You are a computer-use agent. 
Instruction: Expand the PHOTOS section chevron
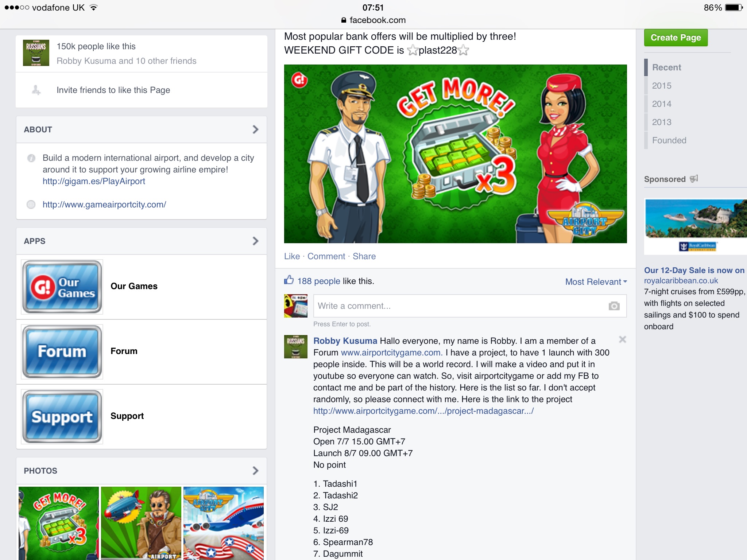tap(255, 471)
